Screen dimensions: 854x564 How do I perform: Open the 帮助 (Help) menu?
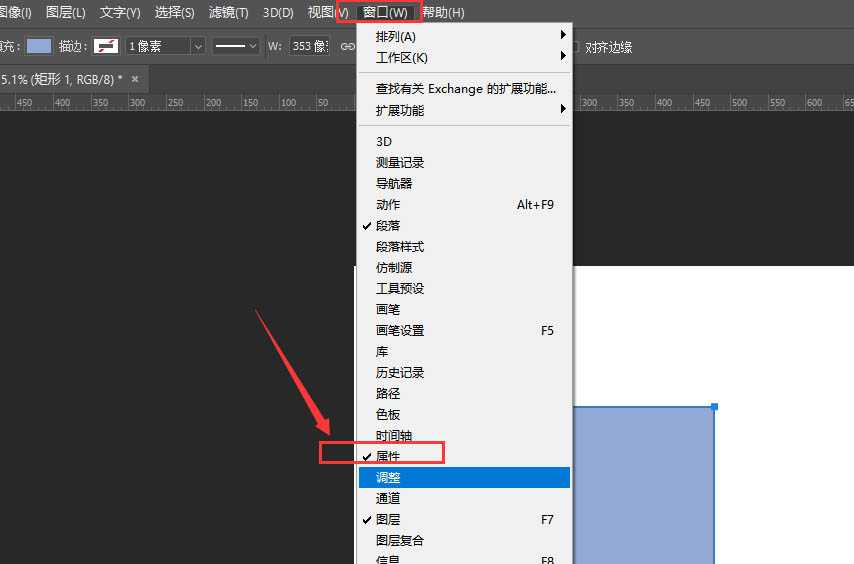pyautogui.click(x=443, y=13)
